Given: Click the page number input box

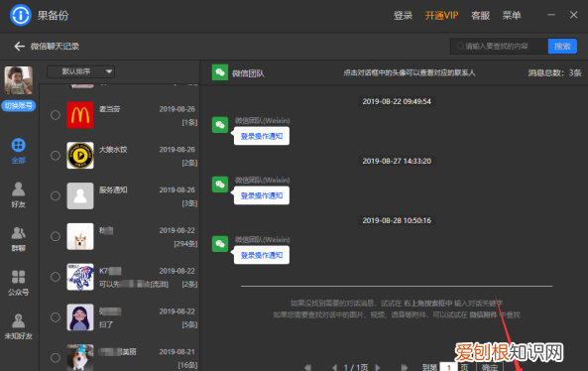Looking at the screenshot, I should 448,367.
